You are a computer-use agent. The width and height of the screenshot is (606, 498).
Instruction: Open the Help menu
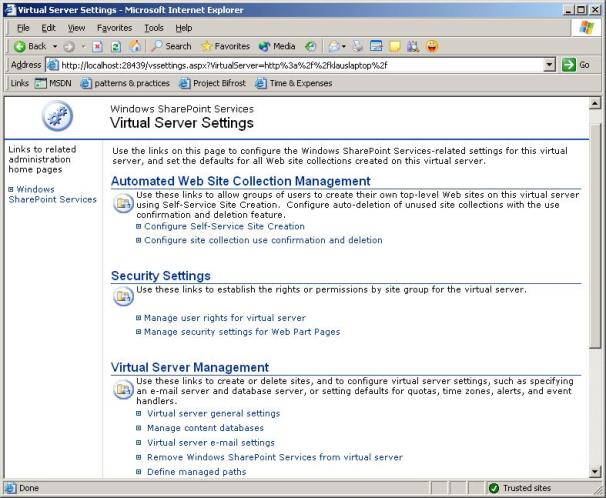pyautogui.click(x=184, y=28)
